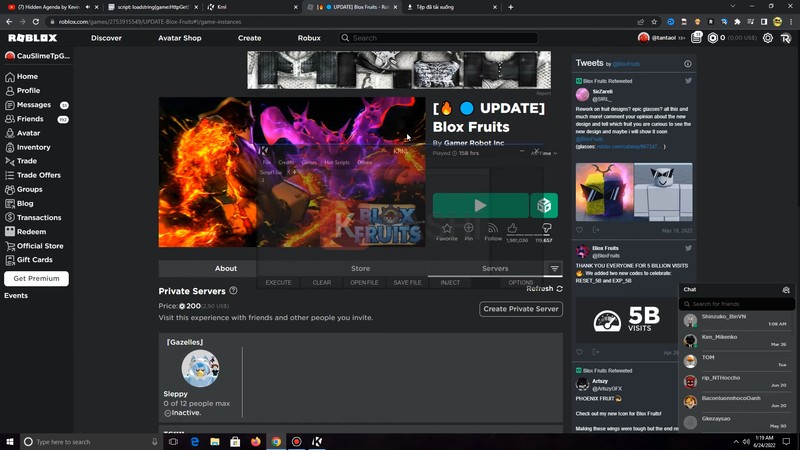Expand the All Time played dropdown
Screen dimensions: 800x450
tap(545, 154)
